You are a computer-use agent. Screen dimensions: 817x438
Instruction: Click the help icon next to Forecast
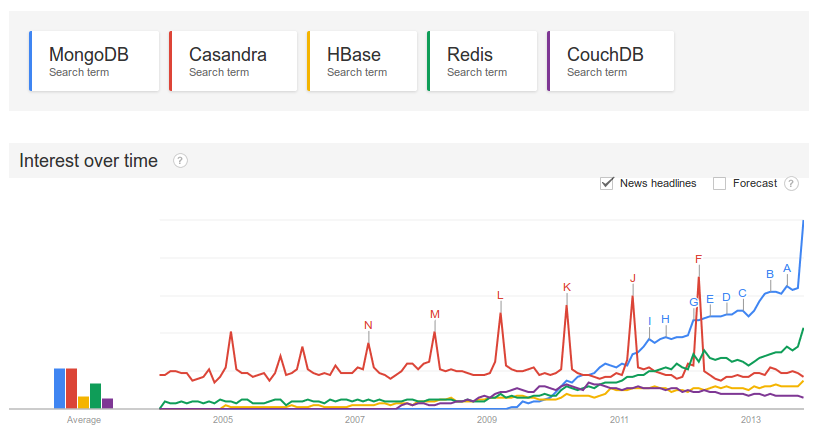click(x=791, y=183)
